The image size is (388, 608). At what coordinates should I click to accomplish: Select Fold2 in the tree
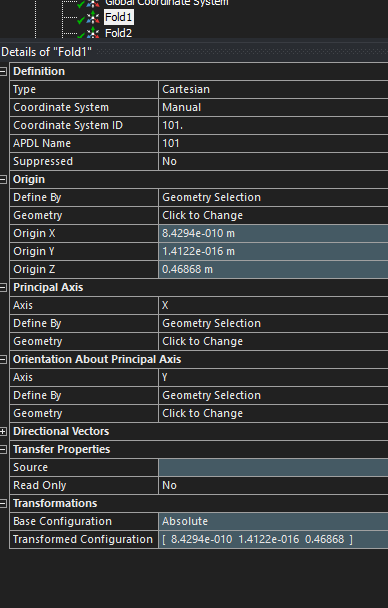tap(119, 33)
